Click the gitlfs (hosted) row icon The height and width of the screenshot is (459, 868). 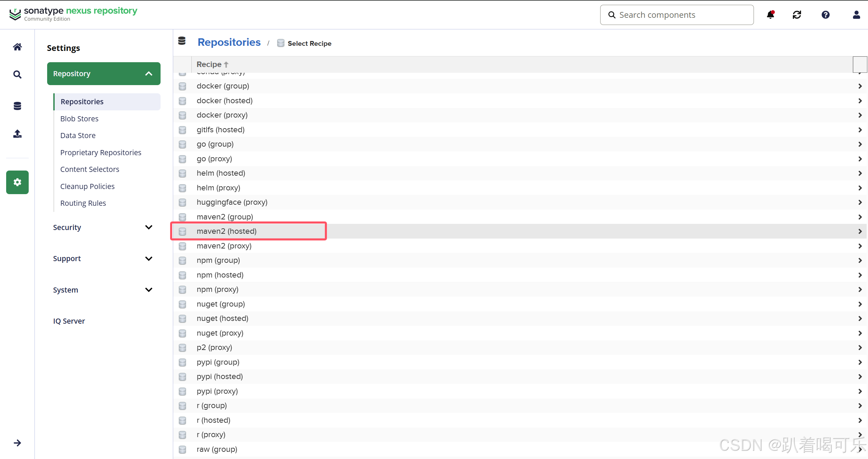point(182,130)
